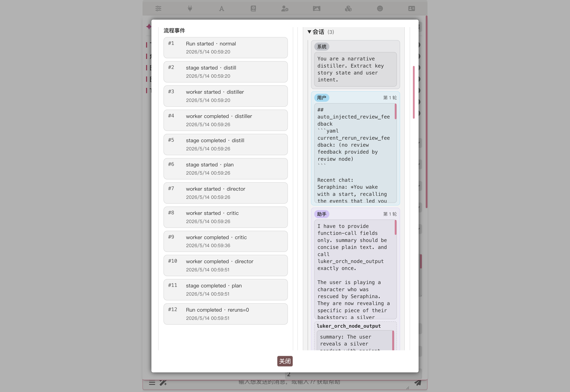This screenshot has width=570, height=392.
Task: Click the 助手 role badge
Action: tap(322, 214)
